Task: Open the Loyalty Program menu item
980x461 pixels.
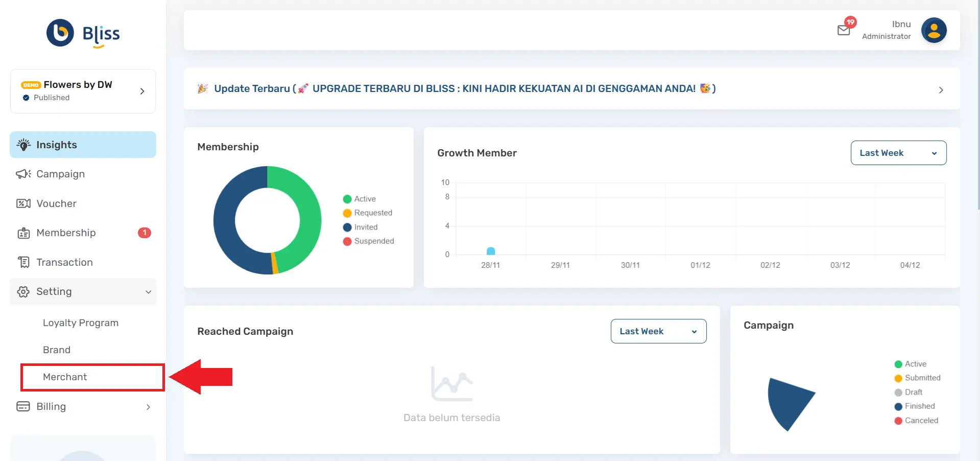Action: coord(81,323)
